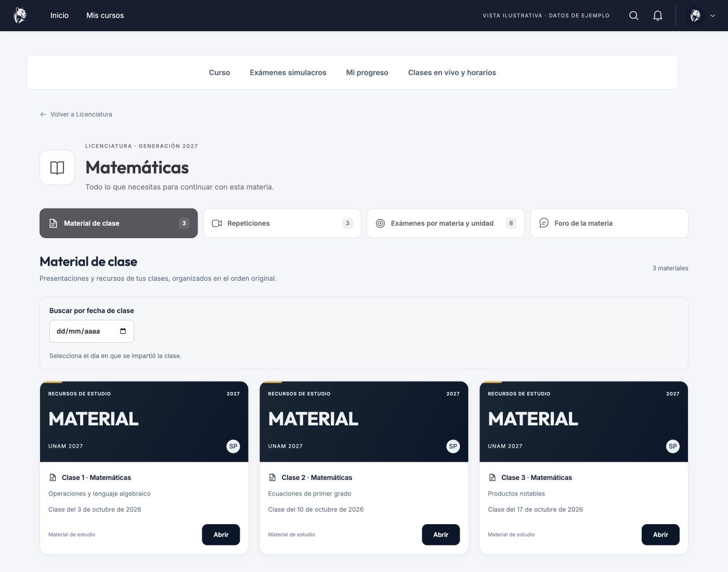
Task: Open the Exámenes simulacros tab
Action: (x=288, y=73)
